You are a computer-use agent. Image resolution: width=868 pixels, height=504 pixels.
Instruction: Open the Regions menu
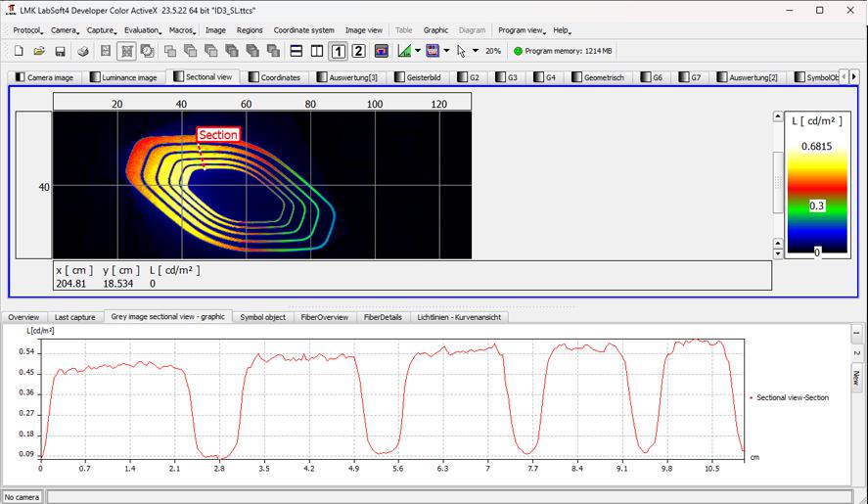[250, 30]
